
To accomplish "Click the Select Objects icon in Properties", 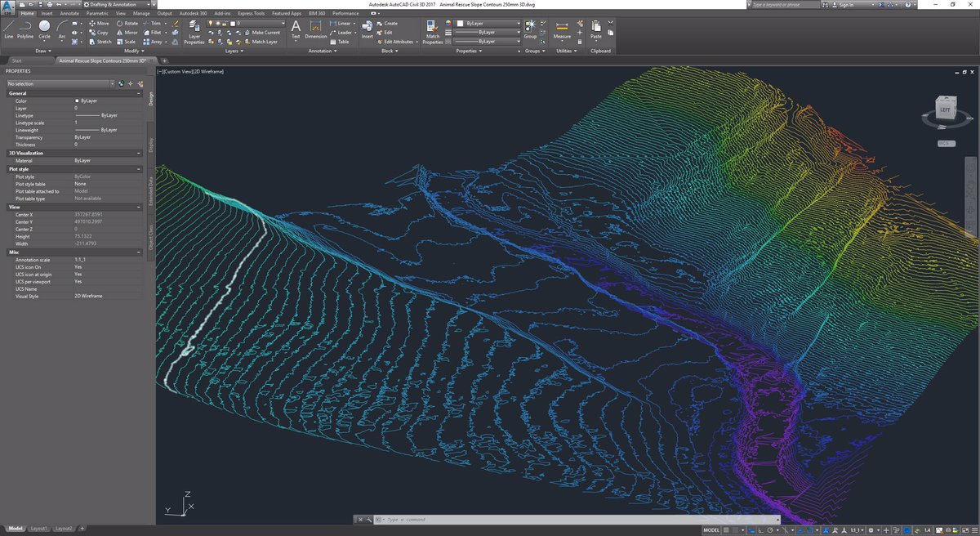I will (130, 83).
